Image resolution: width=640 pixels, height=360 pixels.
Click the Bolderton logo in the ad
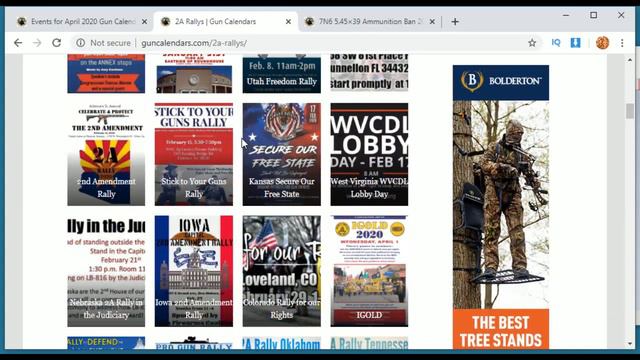tap(501, 82)
